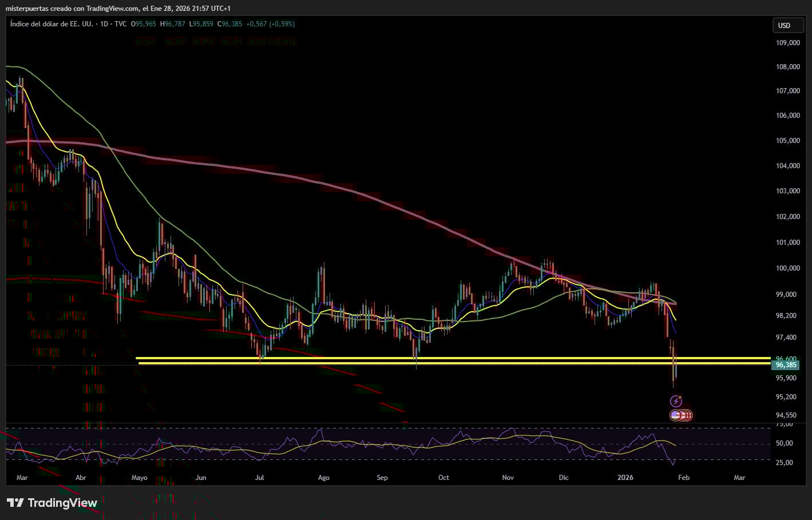Click the 106,000 price axis label
Viewport: 812px width, 520px height.
coord(787,116)
